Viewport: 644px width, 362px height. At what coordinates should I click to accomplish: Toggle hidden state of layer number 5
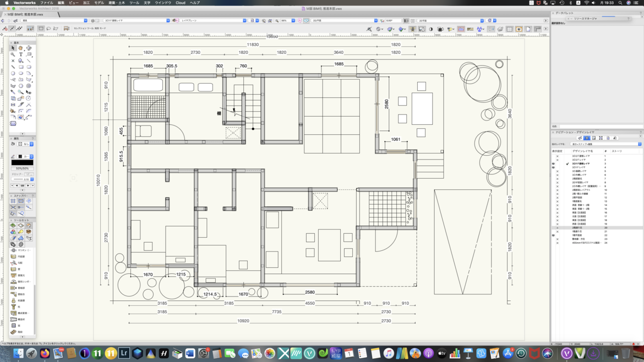[557, 171]
